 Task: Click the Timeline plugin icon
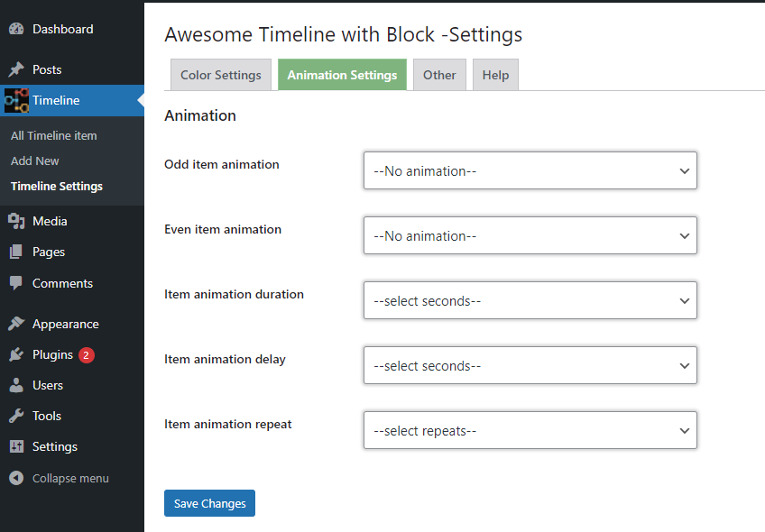(x=16, y=100)
